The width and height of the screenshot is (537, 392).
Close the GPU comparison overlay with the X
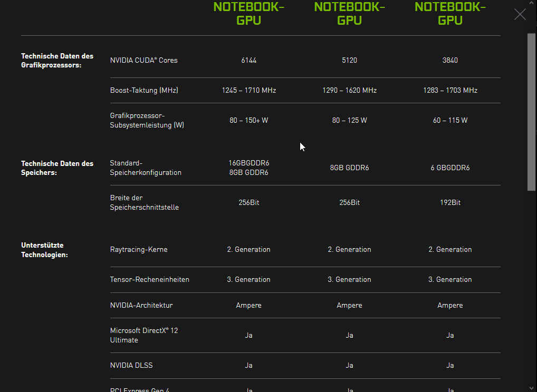(520, 14)
